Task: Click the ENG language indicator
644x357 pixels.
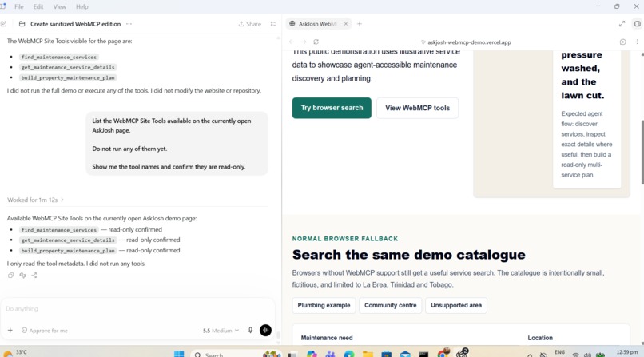Action: tap(559, 352)
